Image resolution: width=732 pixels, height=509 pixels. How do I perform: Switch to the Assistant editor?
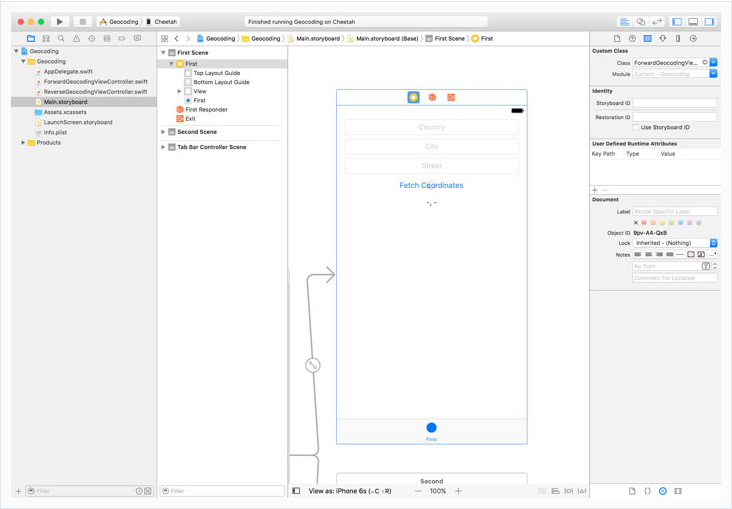pyautogui.click(x=641, y=21)
